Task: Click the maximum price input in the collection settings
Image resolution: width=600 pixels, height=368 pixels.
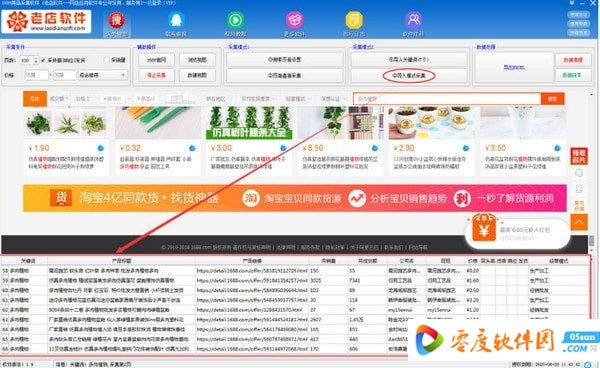Action: click(x=64, y=75)
